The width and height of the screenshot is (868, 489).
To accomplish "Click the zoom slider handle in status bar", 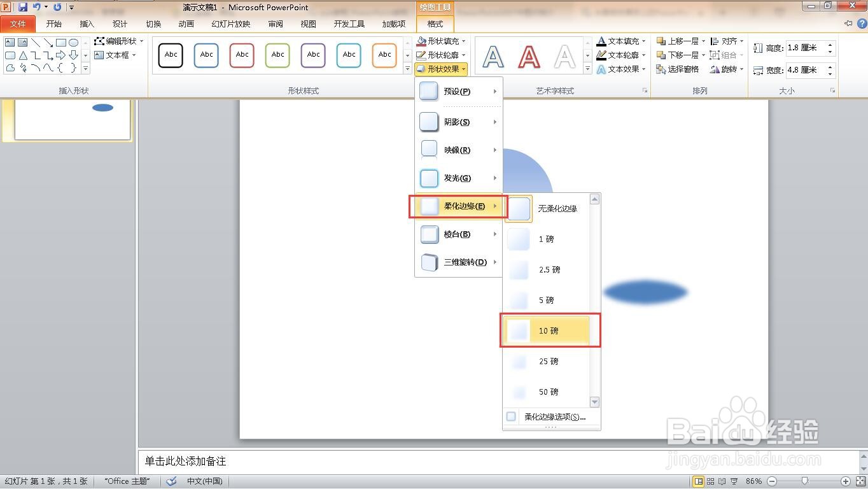I will tap(805, 481).
